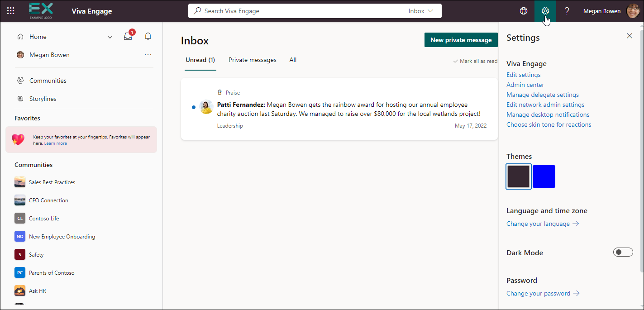Open Megan Bowen's more options ellipsis
Screen dimensions: 644x310
pos(148,55)
